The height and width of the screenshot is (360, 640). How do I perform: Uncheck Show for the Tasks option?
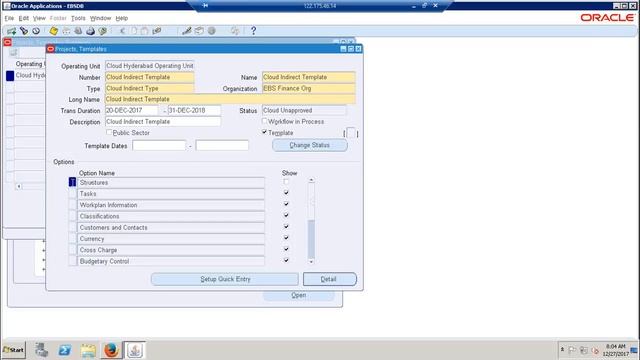[x=286, y=193]
